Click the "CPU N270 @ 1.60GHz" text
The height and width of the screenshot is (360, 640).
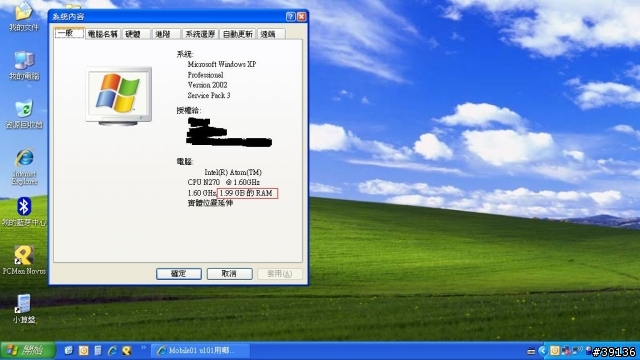pos(224,182)
